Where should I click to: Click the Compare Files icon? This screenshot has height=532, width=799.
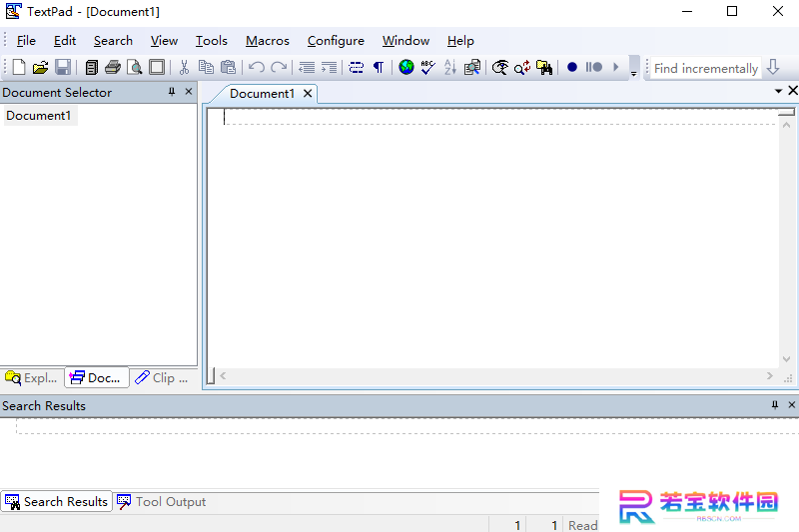click(x=471, y=67)
